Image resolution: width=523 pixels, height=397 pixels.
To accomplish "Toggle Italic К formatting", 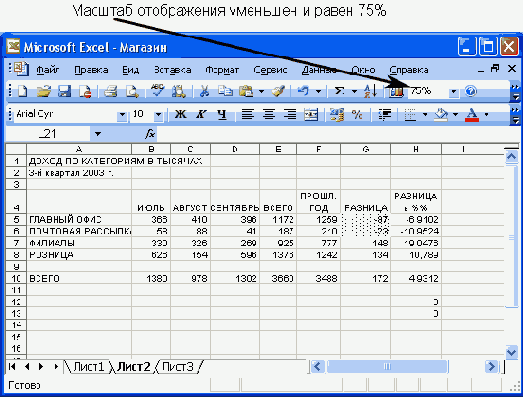I will tap(201, 114).
